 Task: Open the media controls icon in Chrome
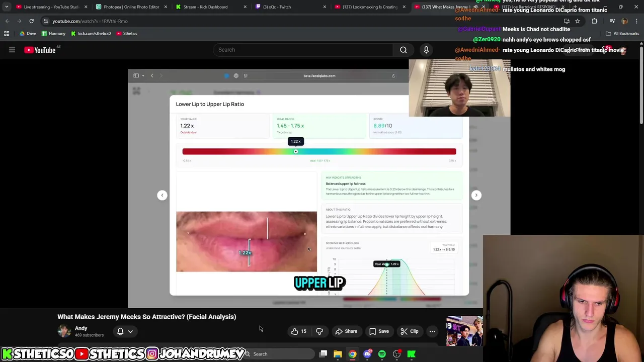click(x=612, y=21)
